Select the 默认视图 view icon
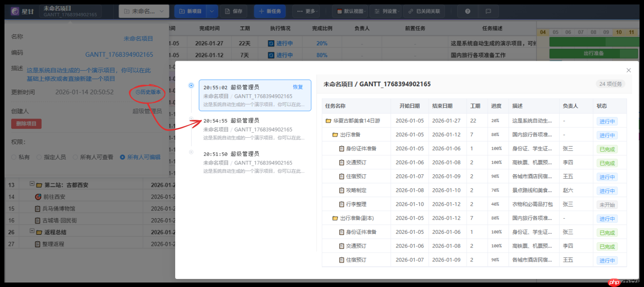 pos(340,11)
